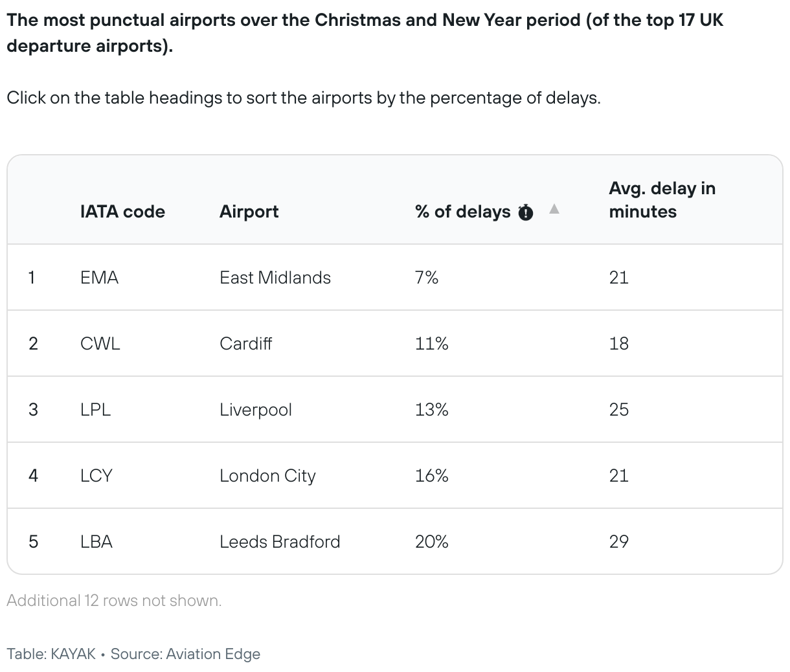Select the London City airport cell
This screenshot has height=672, width=790.
click(x=267, y=476)
